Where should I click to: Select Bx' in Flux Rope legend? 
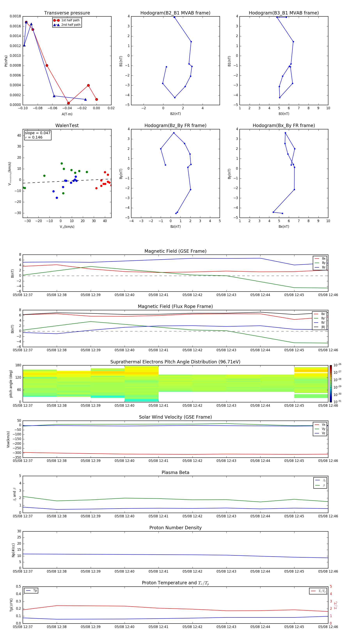[x=320, y=314]
